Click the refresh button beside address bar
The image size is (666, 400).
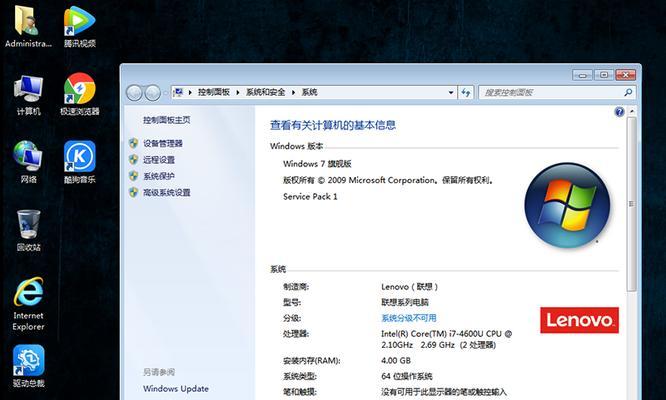click(x=466, y=93)
